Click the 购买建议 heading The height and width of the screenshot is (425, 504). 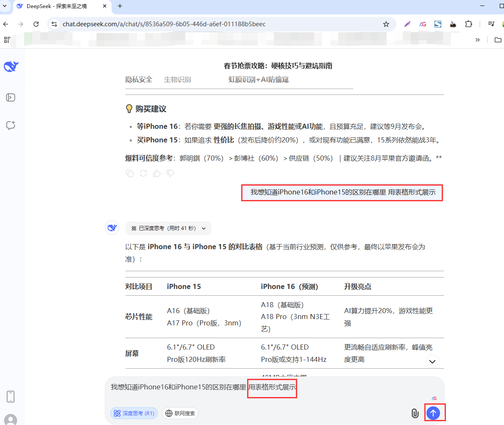tap(150, 109)
